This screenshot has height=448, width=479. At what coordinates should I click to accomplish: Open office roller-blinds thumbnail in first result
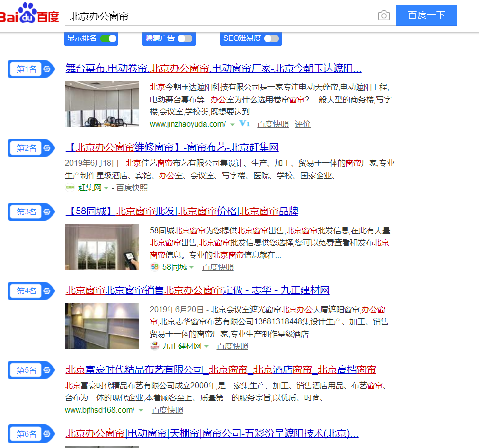102,104
